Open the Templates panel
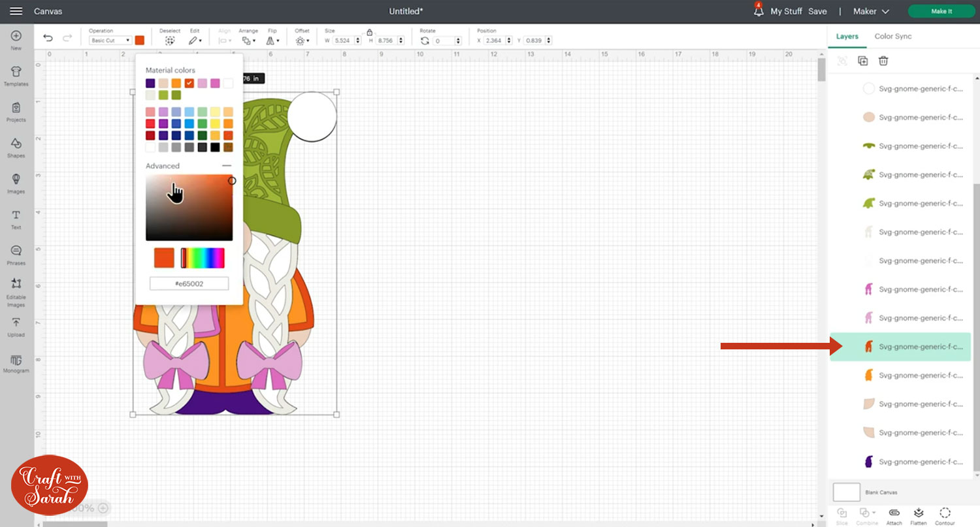This screenshot has width=980, height=527. tap(16, 75)
